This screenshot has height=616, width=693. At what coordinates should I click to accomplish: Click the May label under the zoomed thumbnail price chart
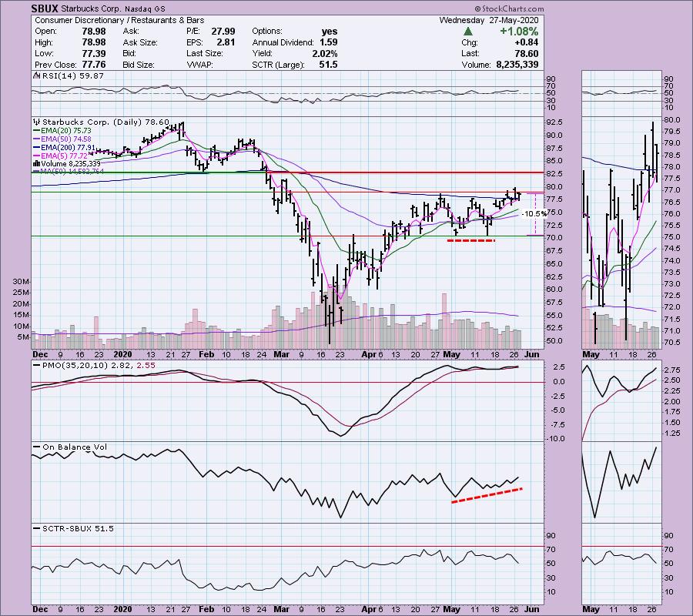click(591, 354)
